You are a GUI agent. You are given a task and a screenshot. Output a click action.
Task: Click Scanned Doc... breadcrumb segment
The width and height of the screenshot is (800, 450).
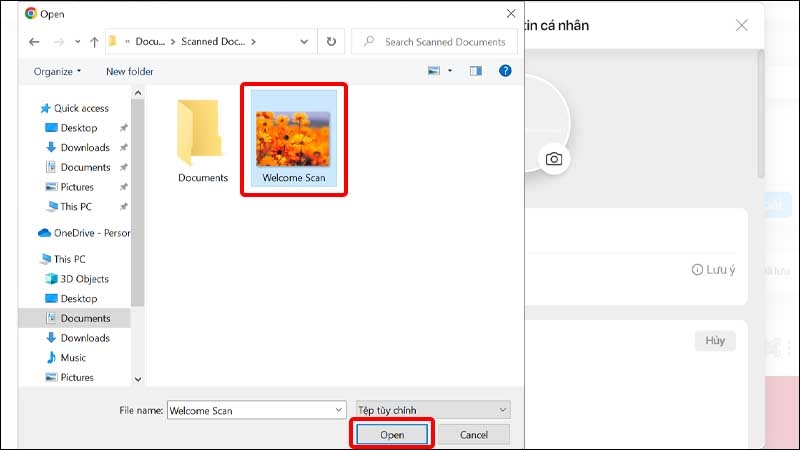pos(213,42)
